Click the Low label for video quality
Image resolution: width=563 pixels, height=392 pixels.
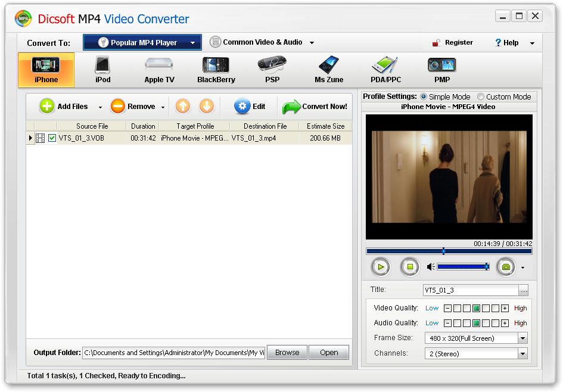[432, 309]
